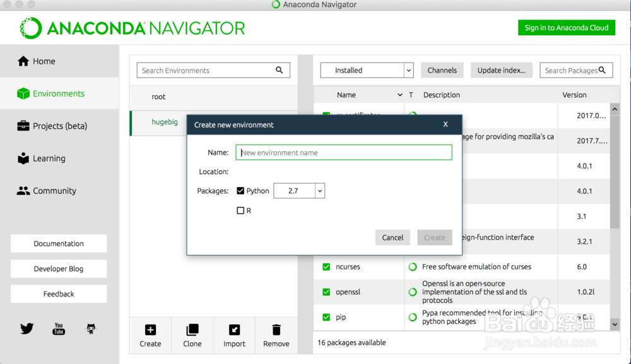Click the Clone environment icon
This screenshot has width=631, height=364.
pos(192,330)
